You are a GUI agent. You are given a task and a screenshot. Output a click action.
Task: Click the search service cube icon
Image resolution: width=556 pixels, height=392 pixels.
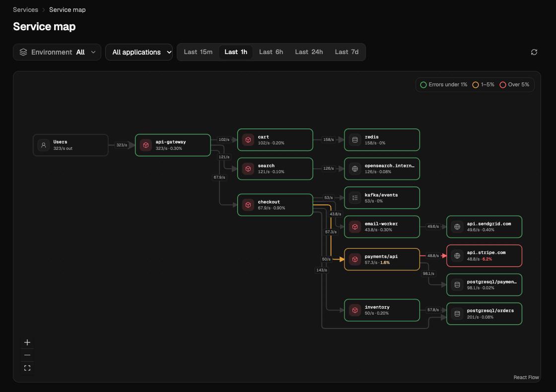click(248, 169)
